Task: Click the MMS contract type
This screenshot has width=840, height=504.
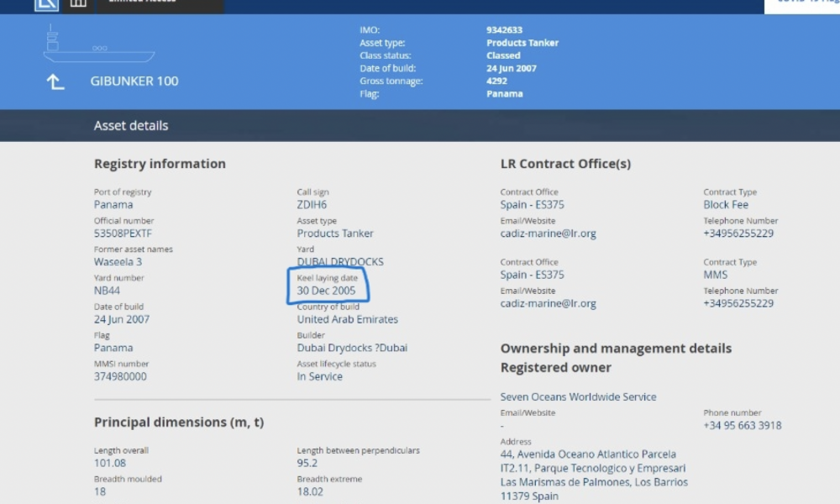Action: [715, 275]
